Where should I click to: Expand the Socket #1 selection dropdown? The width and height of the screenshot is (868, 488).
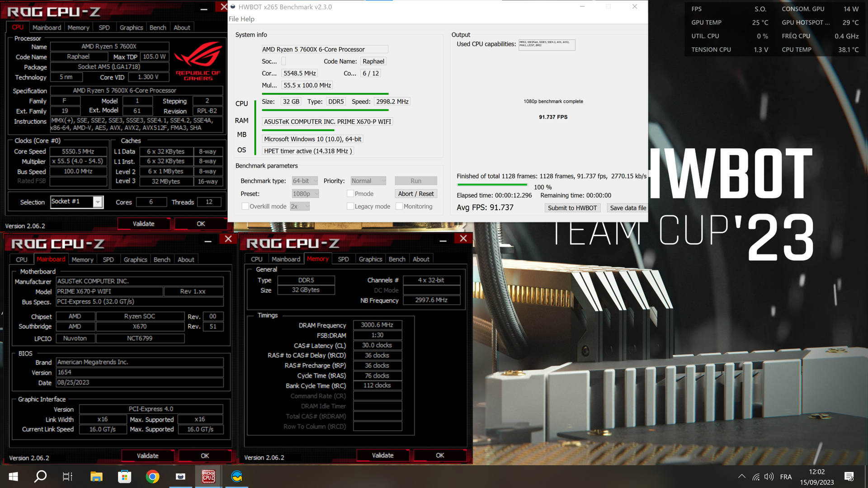98,202
